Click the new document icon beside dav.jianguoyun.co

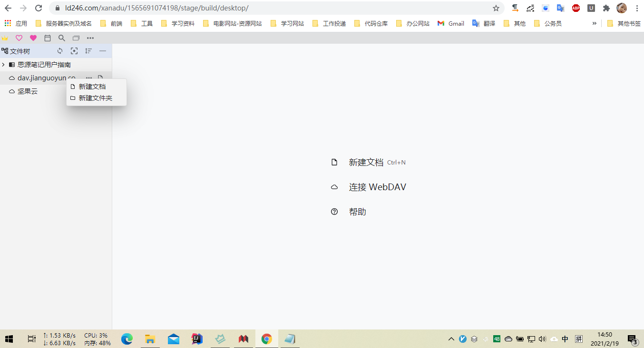tap(100, 77)
